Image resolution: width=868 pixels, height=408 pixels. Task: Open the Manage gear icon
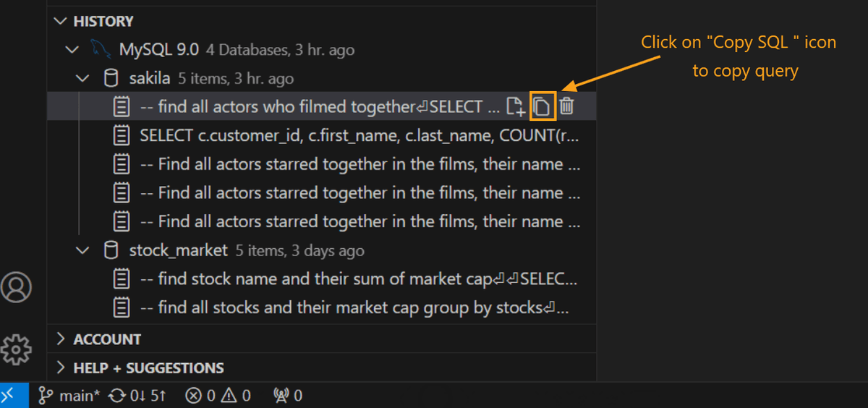click(x=16, y=350)
